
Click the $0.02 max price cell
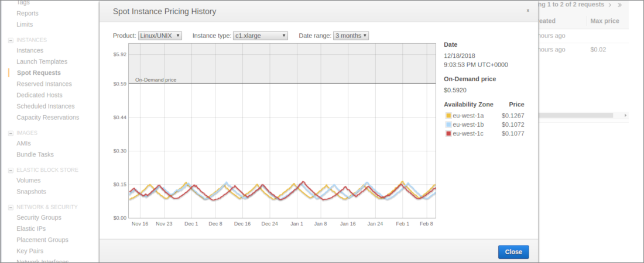click(x=598, y=50)
